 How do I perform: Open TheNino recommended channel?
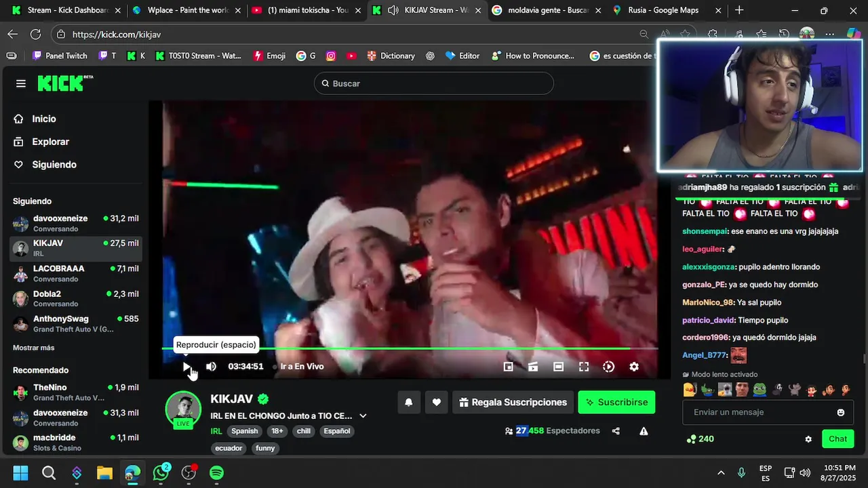pos(76,392)
